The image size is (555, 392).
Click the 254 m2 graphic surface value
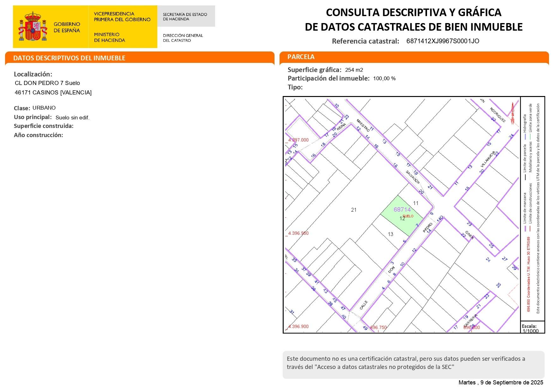click(354, 70)
